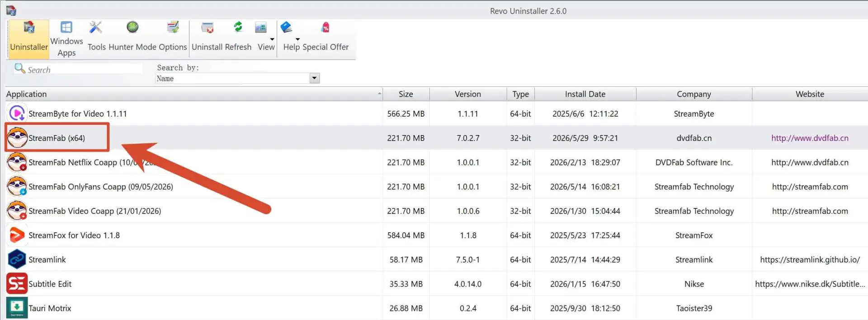Click the Nikse company cell

click(694, 284)
